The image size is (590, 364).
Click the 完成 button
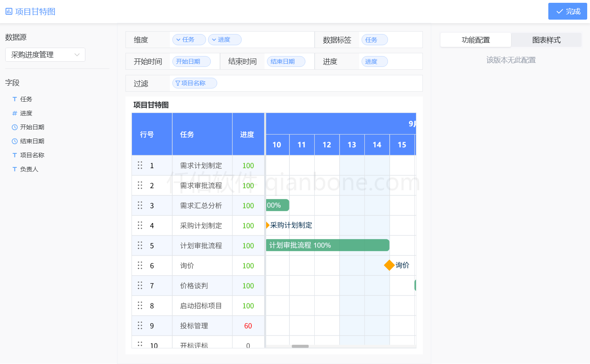(x=568, y=11)
